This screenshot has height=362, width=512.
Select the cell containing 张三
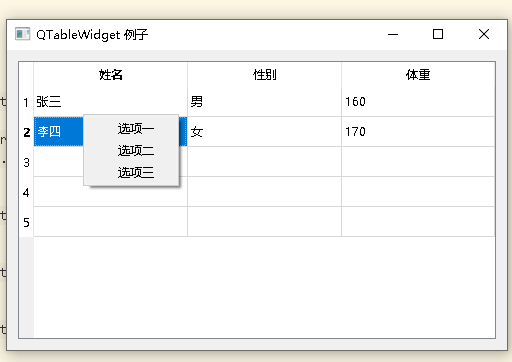pos(111,102)
